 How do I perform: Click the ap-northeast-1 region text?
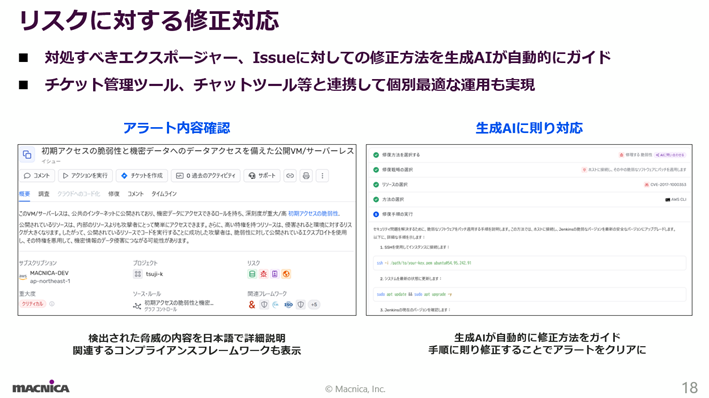point(50,281)
